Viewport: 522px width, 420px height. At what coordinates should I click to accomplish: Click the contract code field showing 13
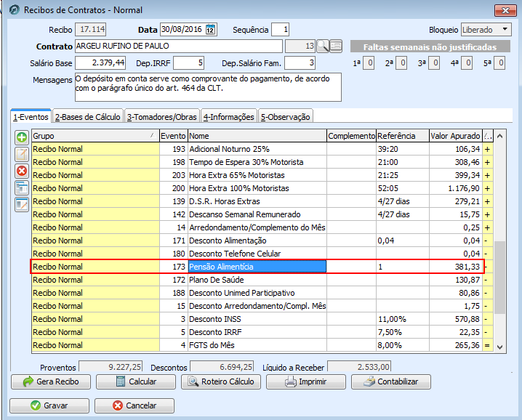300,46
